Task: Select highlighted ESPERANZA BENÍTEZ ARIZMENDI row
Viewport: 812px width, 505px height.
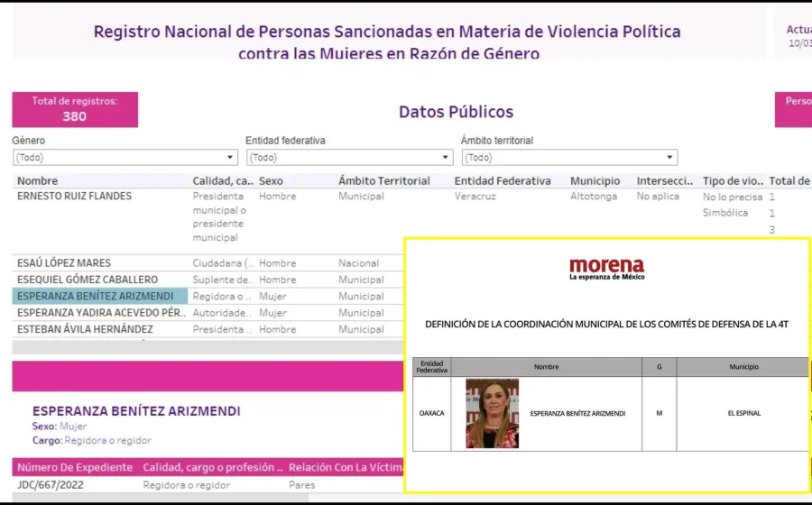Action: pos(100,296)
